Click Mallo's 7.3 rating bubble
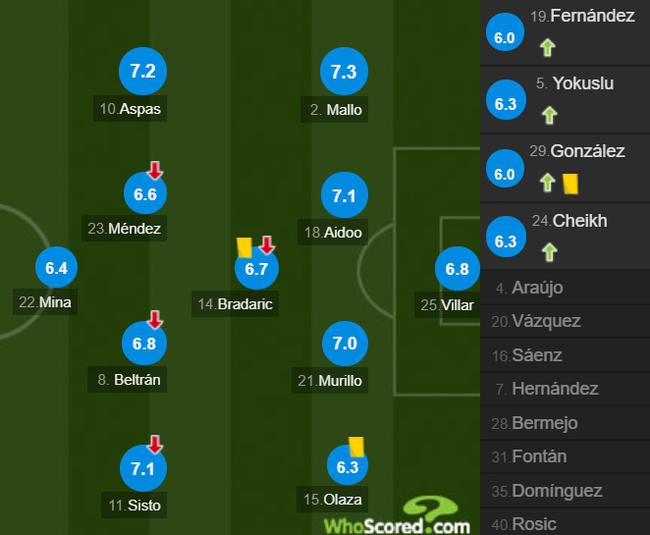Viewport: 650px width, 535px height. click(x=344, y=72)
